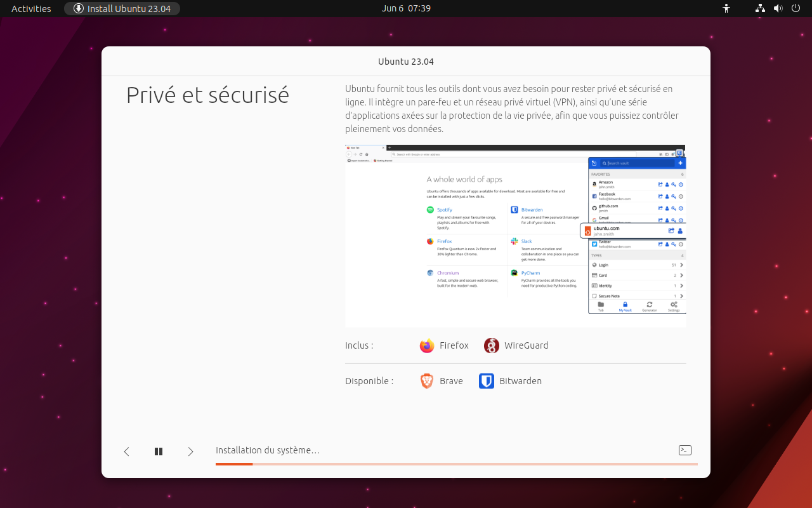Click the volume icon in top bar
Viewport: 812px width, 508px height.
tap(778, 8)
